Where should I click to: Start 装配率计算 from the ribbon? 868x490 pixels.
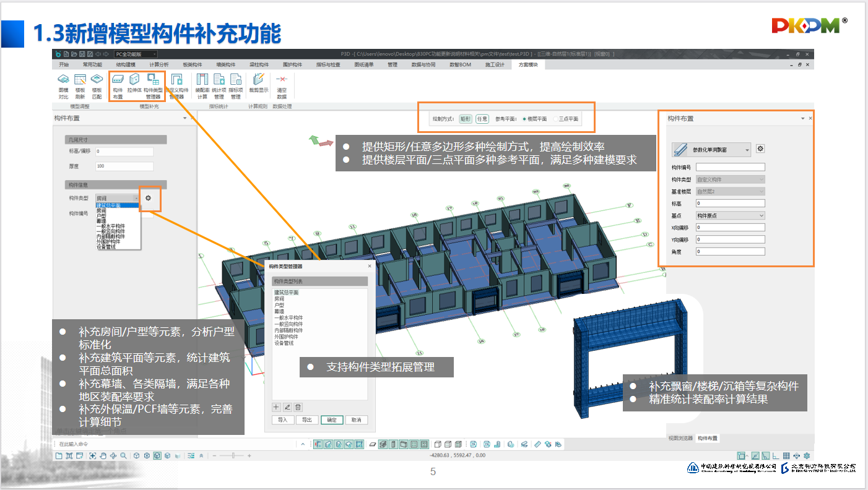click(202, 86)
